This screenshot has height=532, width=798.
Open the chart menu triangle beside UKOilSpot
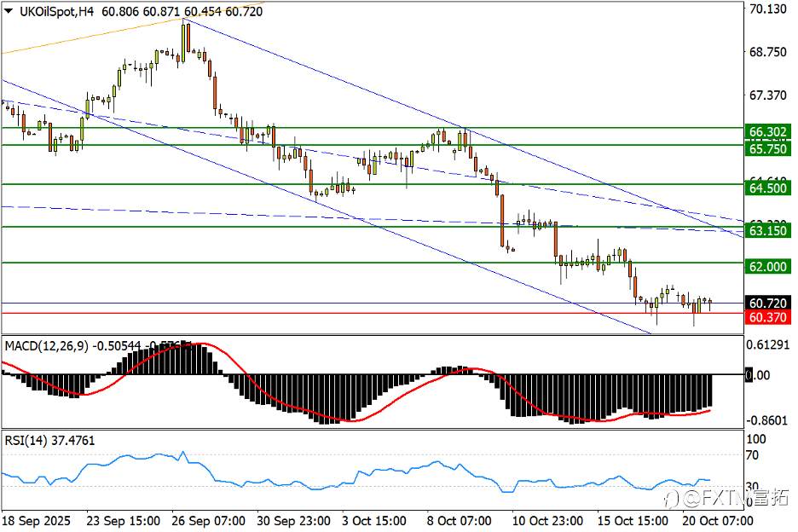(x=9, y=11)
